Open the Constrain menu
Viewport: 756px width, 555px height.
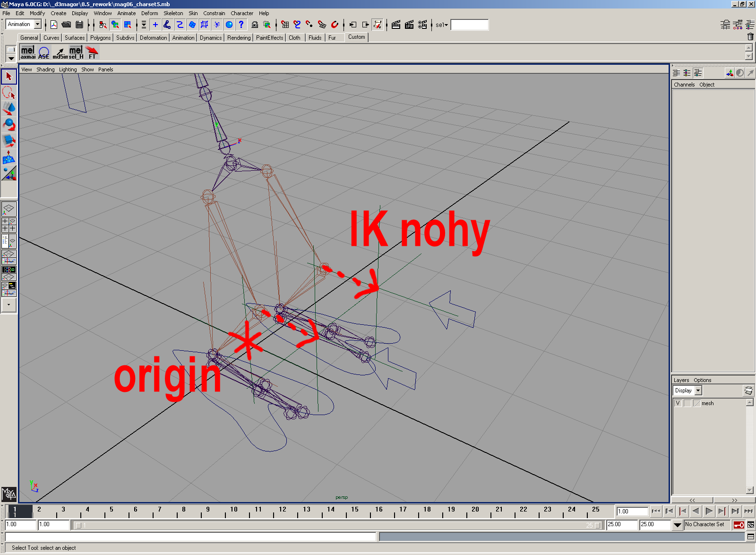214,13
